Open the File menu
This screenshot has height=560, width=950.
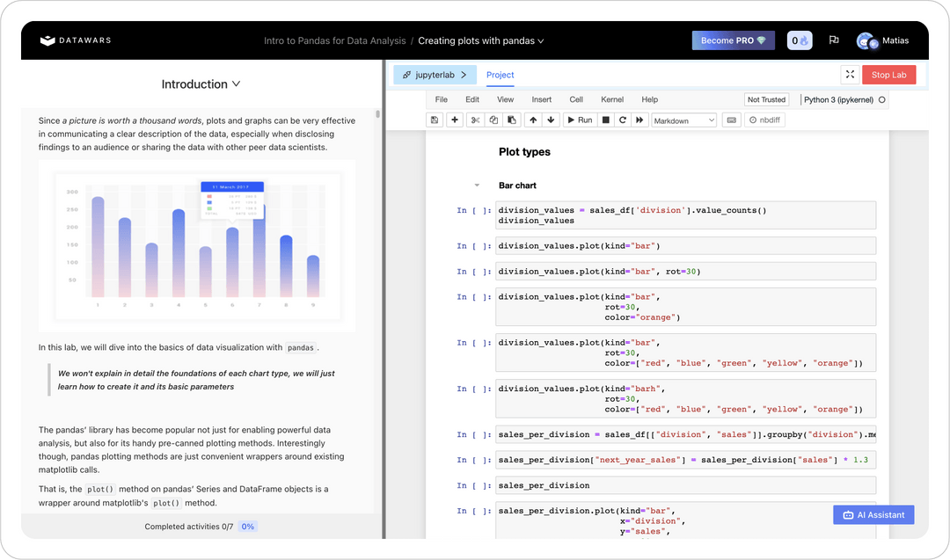coord(441,100)
